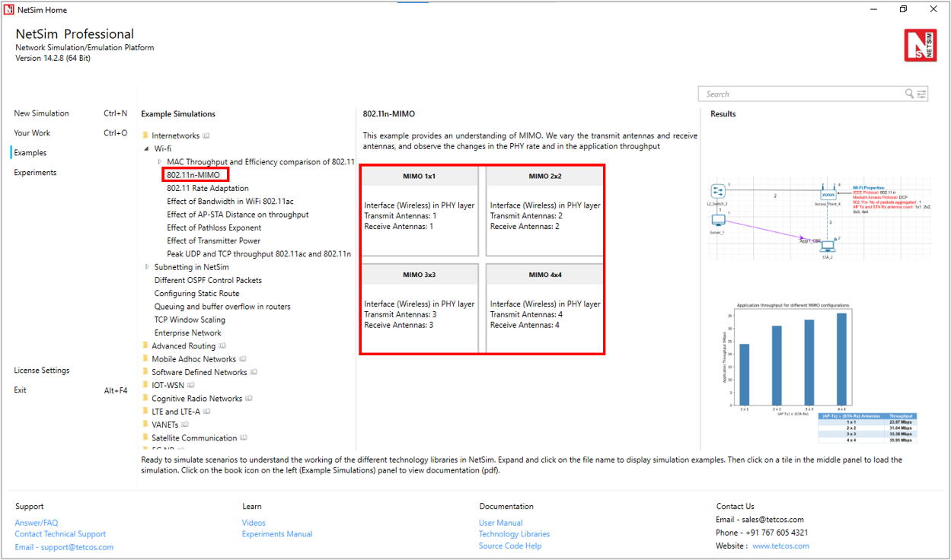Image resolution: width=951 pixels, height=560 pixels.
Task: Open the Advanced Routing documentation book icon
Action: (222, 346)
